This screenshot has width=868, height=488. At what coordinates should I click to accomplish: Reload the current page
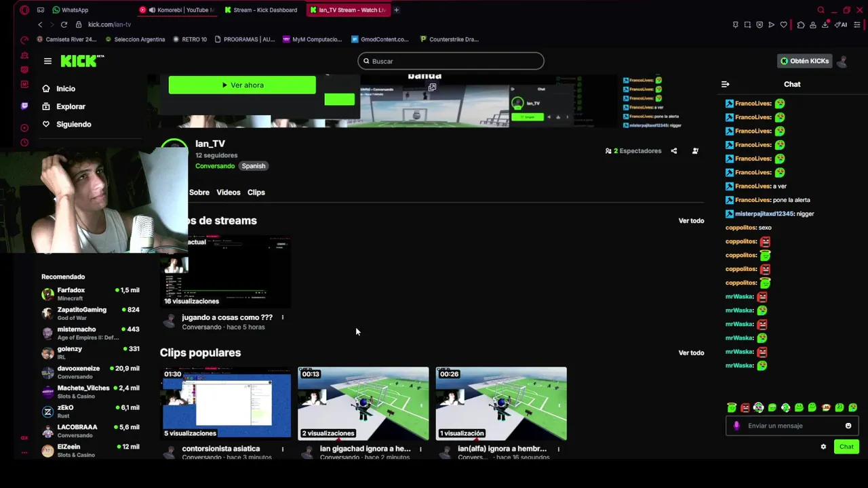(64, 24)
